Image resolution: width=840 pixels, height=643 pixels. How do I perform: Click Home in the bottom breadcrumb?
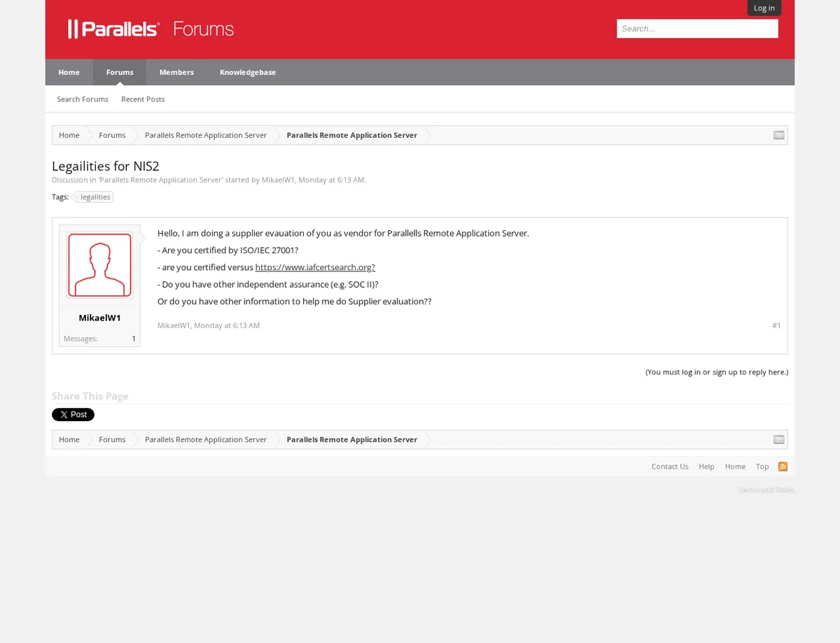pyautogui.click(x=69, y=439)
